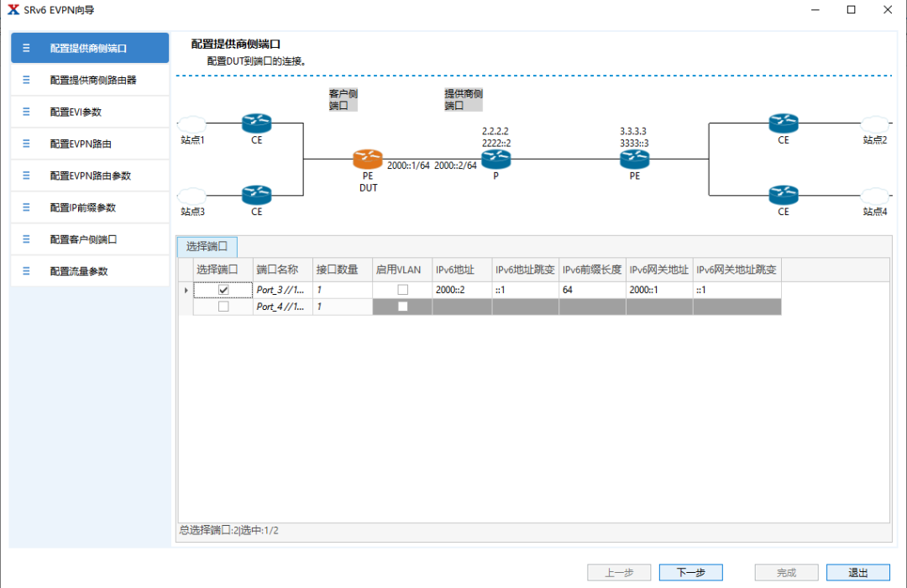The width and height of the screenshot is (907, 588).
Task: Click the CE router icon next to 站点4
Action: point(784,195)
